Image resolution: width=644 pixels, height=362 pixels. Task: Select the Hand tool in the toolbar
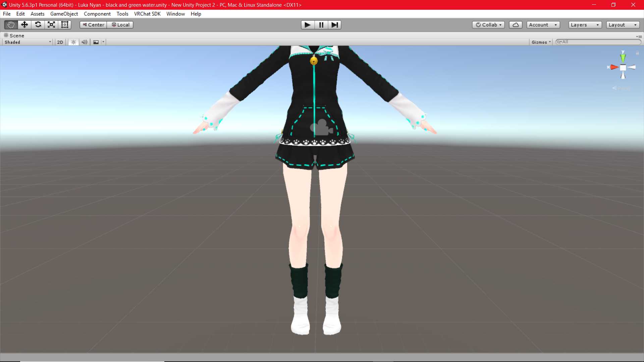click(10, 24)
